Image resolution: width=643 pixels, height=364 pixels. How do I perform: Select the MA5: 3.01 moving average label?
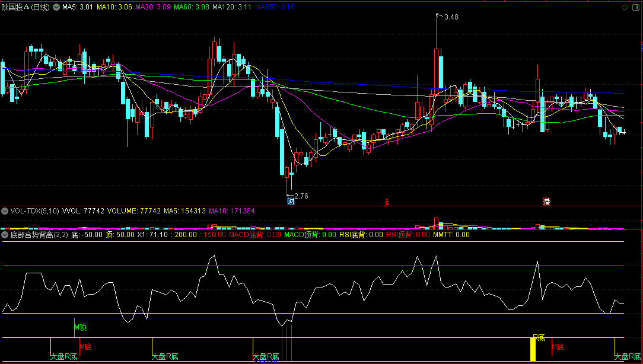click(78, 7)
